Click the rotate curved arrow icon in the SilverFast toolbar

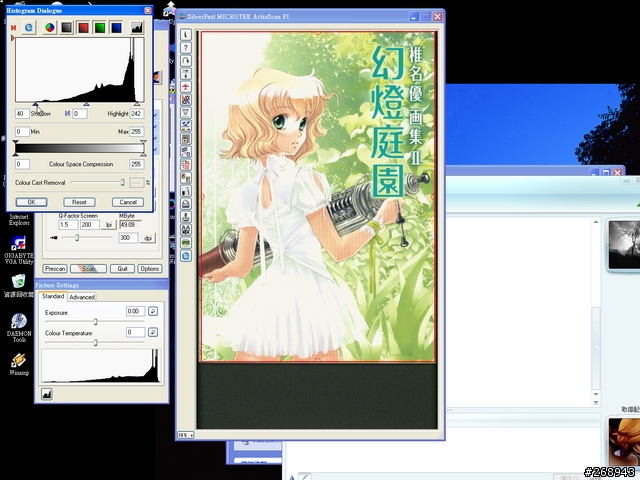(186, 61)
